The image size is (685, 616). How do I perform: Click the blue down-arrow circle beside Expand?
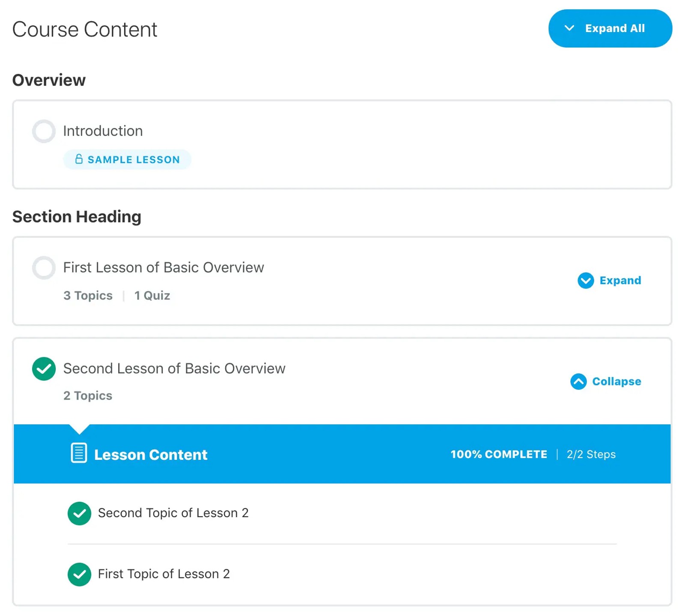(586, 281)
